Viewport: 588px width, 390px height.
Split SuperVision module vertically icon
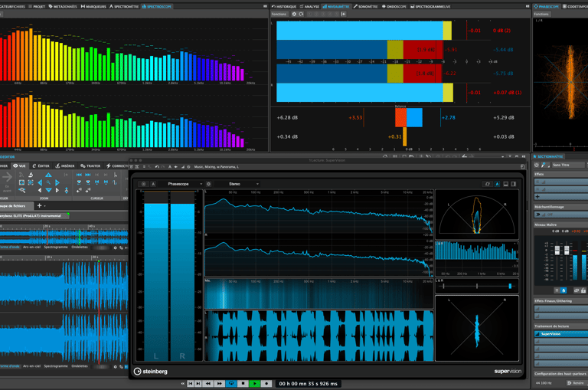(514, 184)
